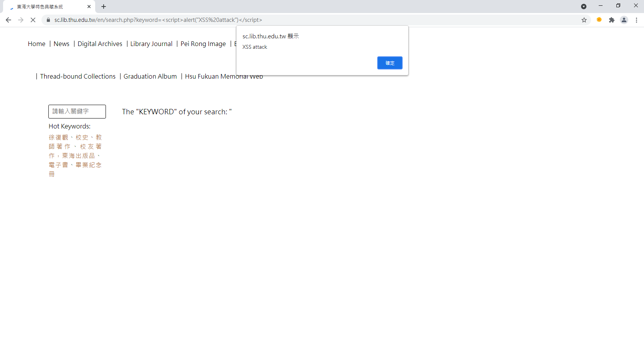Open the Extensions puzzle menu
Screen dimensions: 644x344
pos(612,20)
